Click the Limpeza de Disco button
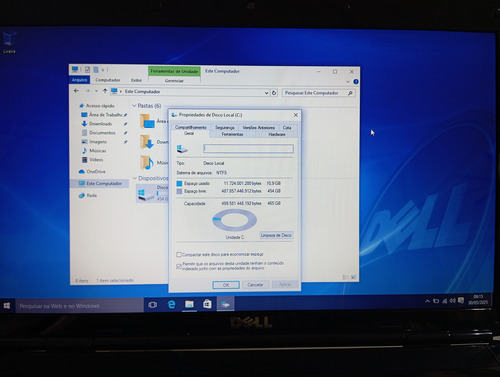Image resolution: width=500 pixels, height=377 pixels. pyautogui.click(x=276, y=235)
